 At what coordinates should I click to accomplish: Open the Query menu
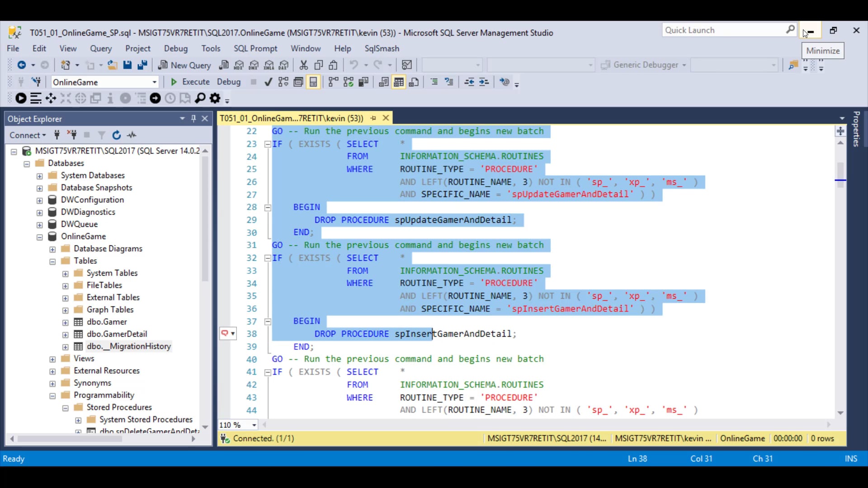click(x=100, y=48)
